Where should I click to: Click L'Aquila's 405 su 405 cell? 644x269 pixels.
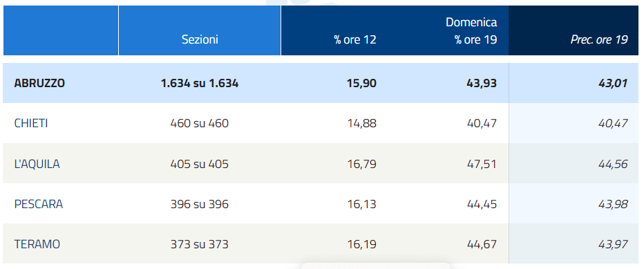(x=200, y=164)
